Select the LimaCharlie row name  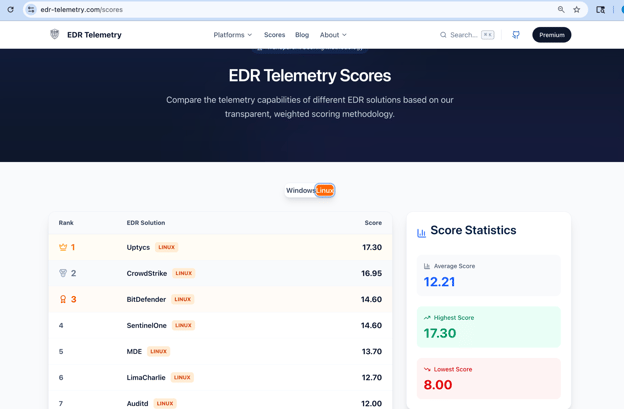(146, 378)
